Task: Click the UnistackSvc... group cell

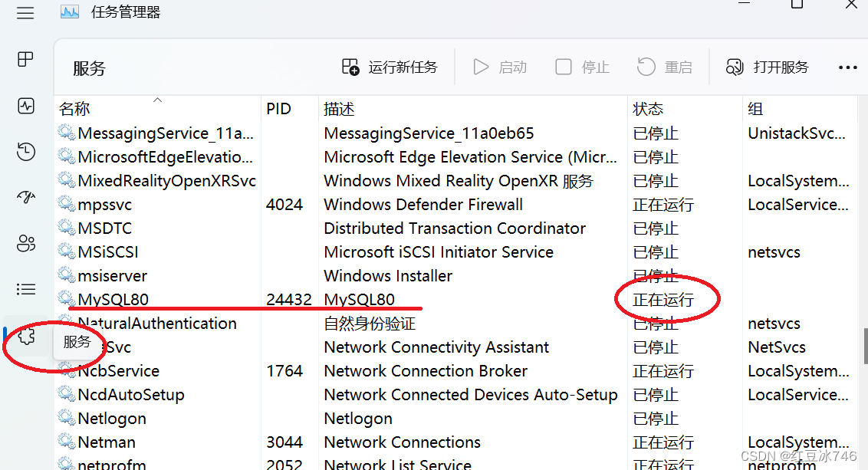Action: 797,133
